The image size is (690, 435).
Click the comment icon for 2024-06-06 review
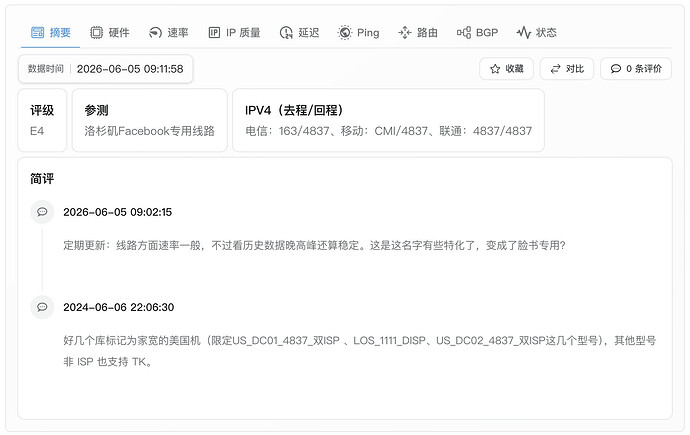point(42,307)
